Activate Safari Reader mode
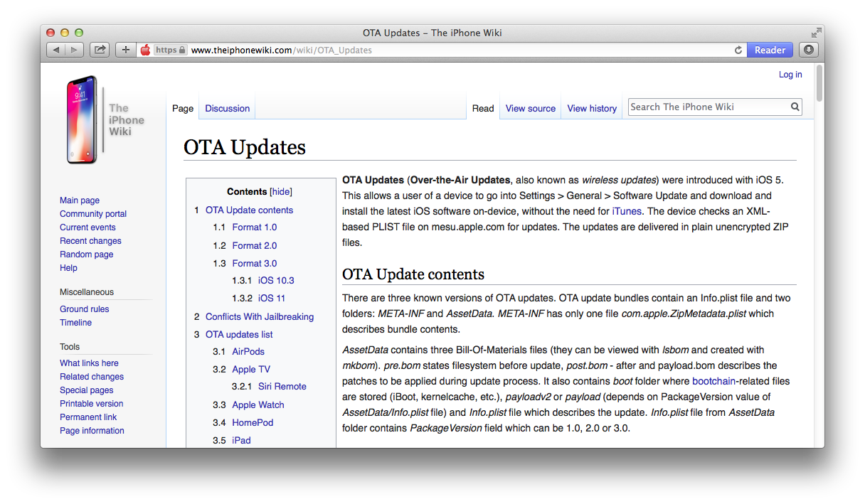Image resolution: width=865 pixels, height=504 pixels. pyautogui.click(x=770, y=50)
